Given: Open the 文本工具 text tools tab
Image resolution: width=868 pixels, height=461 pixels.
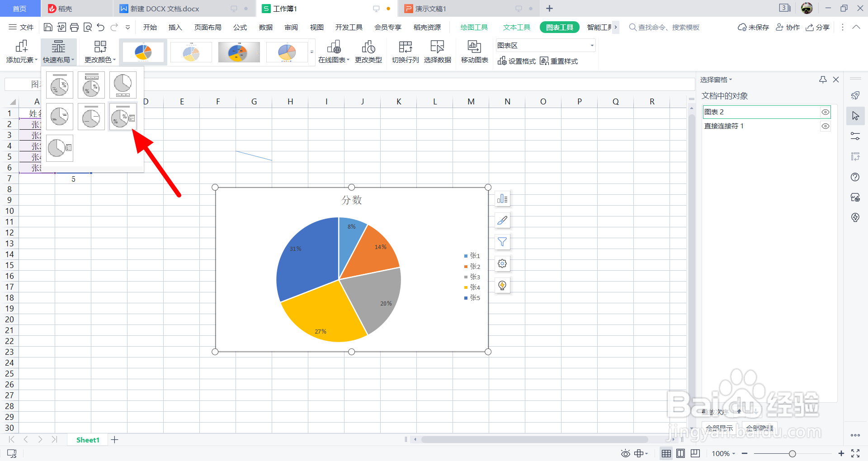Looking at the screenshot, I should (517, 27).
